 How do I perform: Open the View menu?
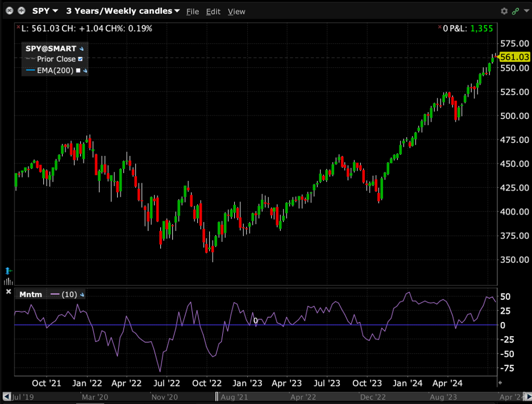point(236,11)
